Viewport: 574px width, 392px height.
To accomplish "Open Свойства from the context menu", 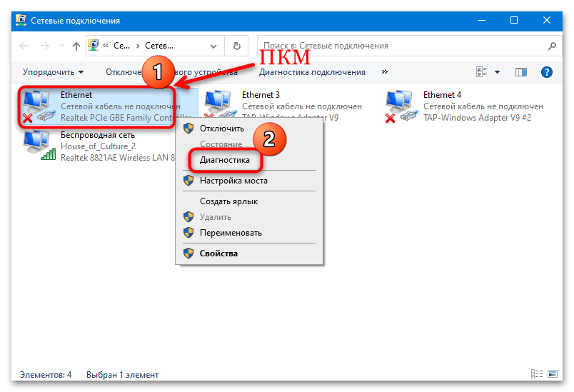I will pos(218,253).
